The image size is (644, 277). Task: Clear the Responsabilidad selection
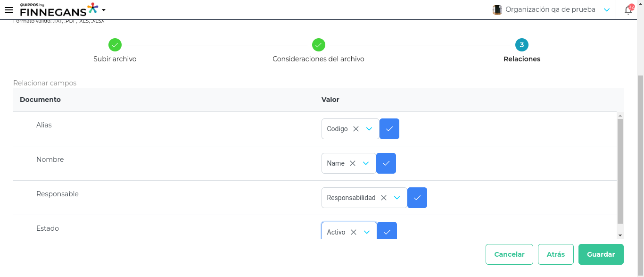[384, 198]
